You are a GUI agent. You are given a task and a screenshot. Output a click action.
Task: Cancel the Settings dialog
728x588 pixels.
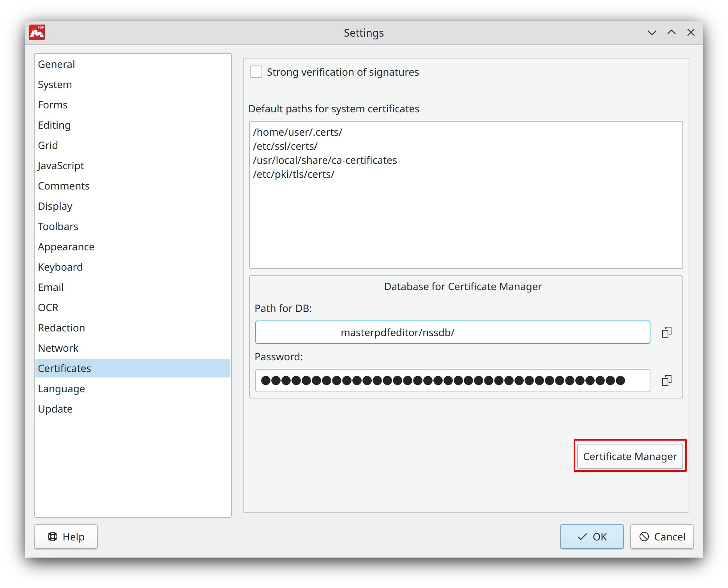662,537
